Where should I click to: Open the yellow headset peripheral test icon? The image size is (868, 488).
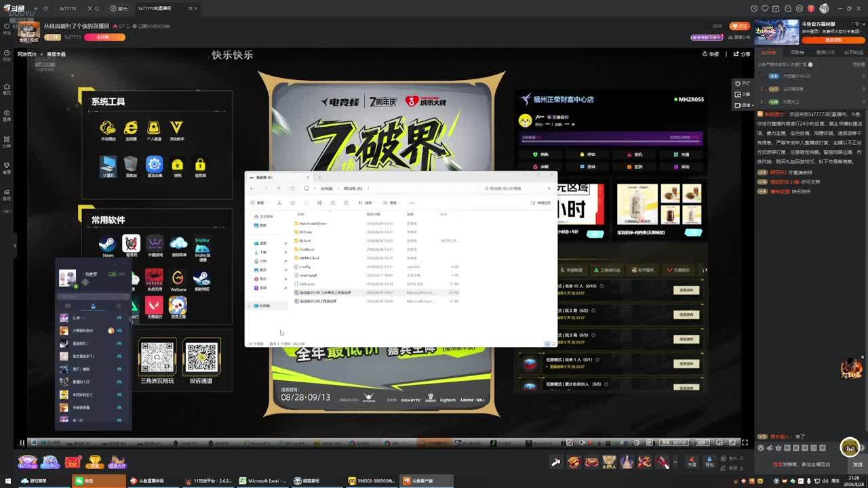tap(107, 128)
